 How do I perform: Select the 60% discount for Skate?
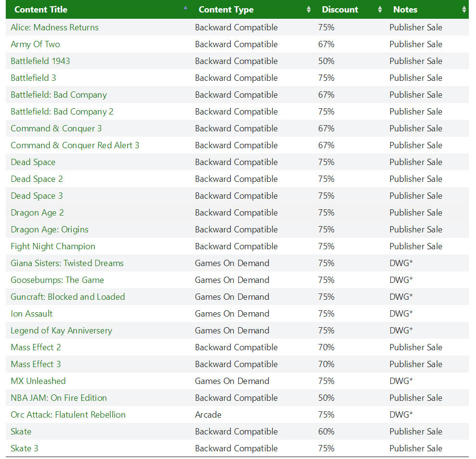click(x=326, y=432)
